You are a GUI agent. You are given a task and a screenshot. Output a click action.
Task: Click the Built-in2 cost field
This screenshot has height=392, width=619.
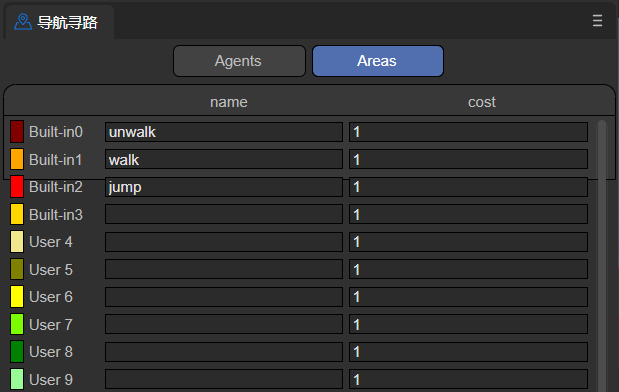tap(468, 187)
